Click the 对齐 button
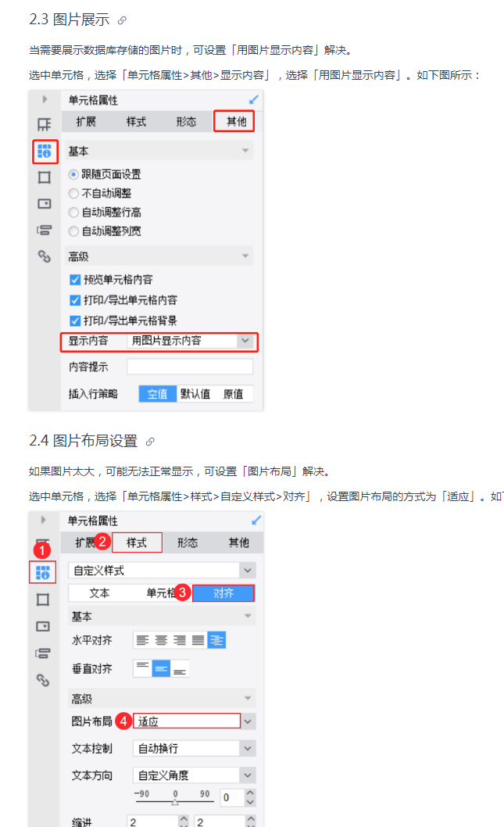Image resolution: width=504 pixels, height=827 pixels. (x=223, y=593)
